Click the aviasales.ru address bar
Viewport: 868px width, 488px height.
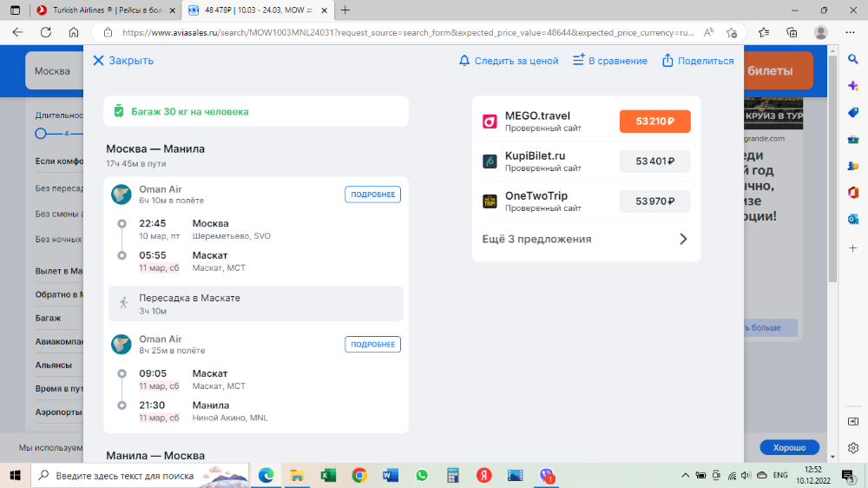coord(408,33)
